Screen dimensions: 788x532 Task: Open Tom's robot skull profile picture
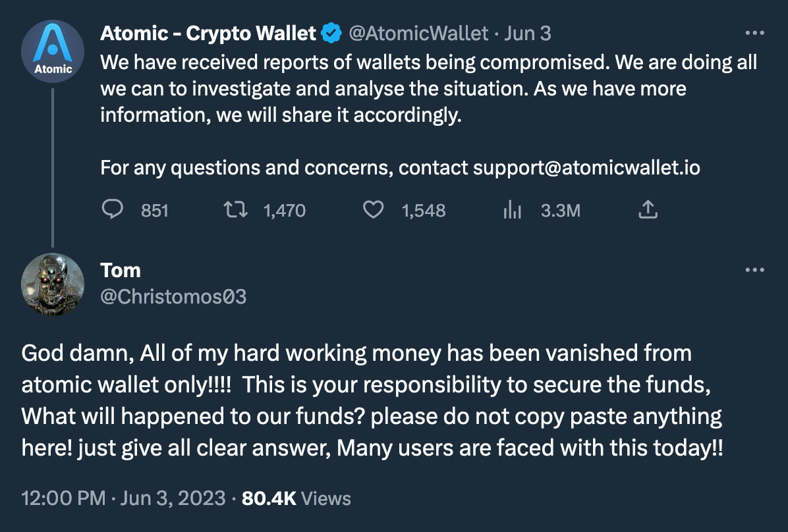click(53, 284)
